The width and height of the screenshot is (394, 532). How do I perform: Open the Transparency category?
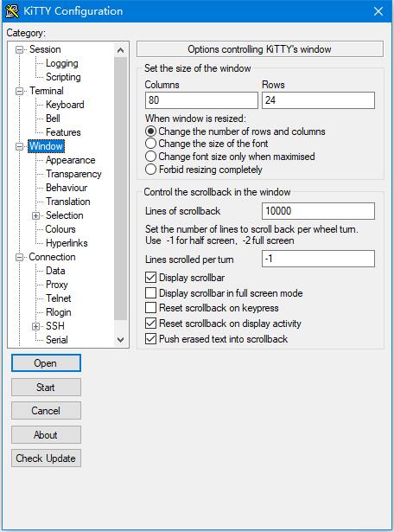[x=73, y=174]
